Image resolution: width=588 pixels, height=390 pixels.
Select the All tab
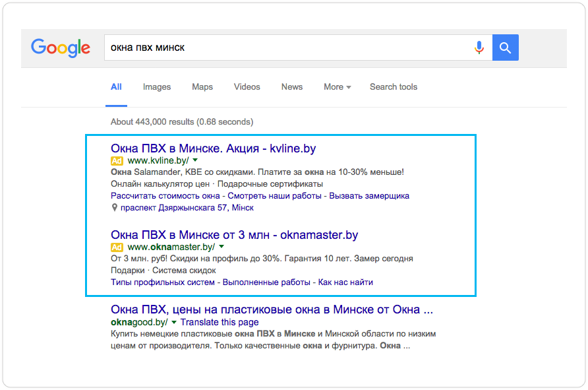click(116, 86)
